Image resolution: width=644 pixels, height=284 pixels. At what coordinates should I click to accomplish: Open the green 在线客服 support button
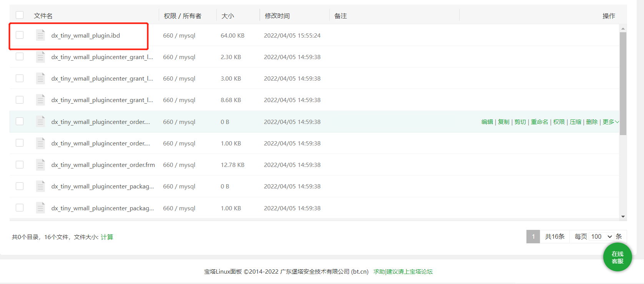(617, 257)
